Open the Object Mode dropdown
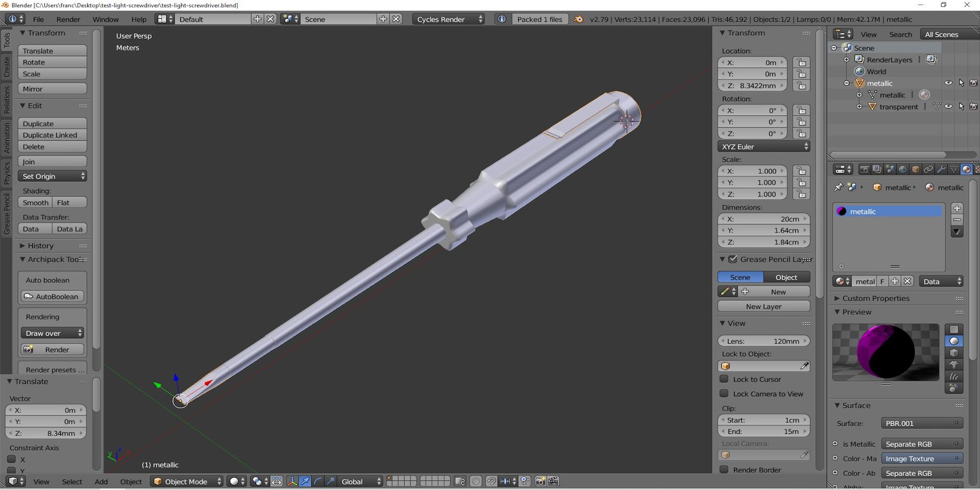The height and width of the screenshot is (490, 980). (187, 481)
